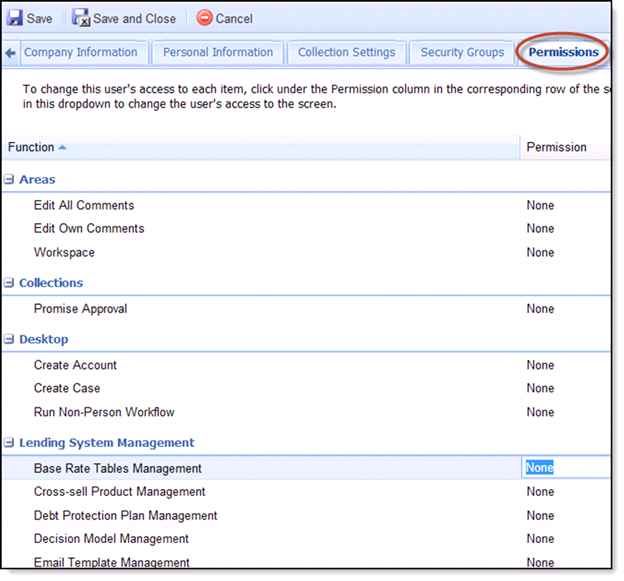Open permission dropdown for Edit All Comments
624x581 pixels.
pos(540,205)
